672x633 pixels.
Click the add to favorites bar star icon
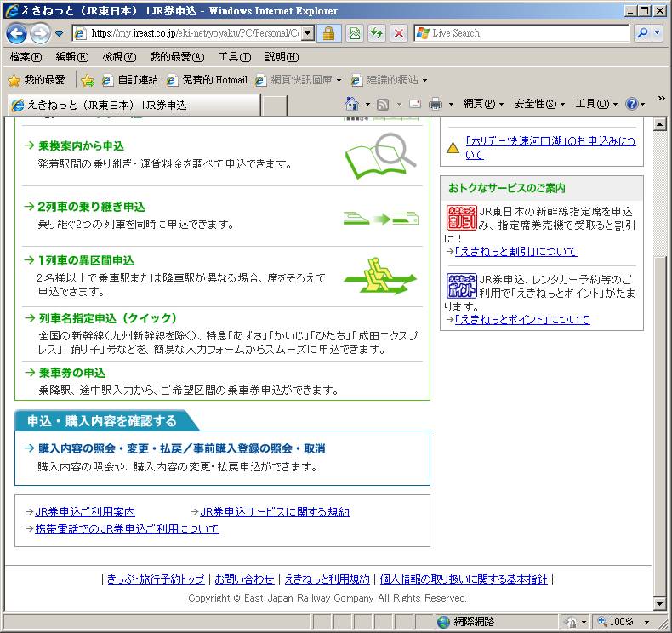click(88, 80)
